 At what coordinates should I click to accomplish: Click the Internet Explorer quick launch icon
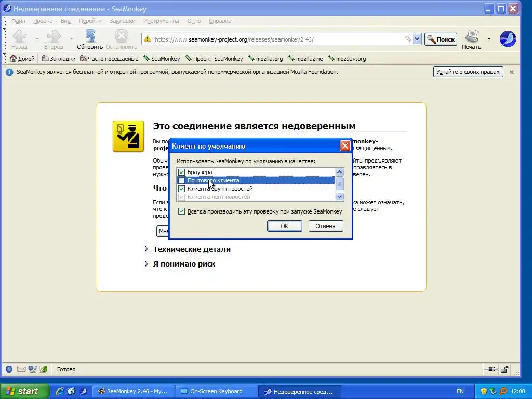60,391
